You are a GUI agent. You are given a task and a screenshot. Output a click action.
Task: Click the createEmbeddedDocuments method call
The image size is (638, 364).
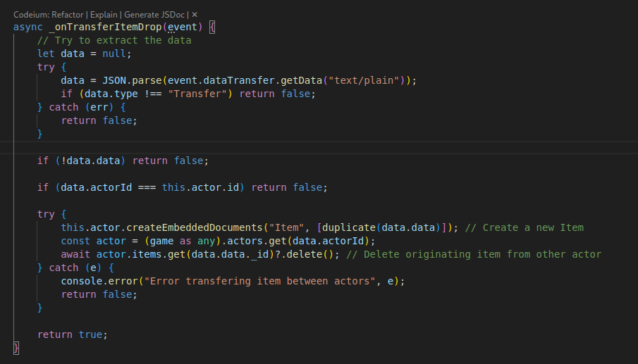click(193, 227)
